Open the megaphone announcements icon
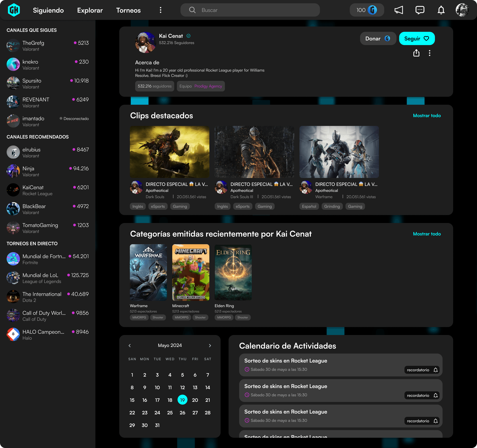 tap(398, 10)
